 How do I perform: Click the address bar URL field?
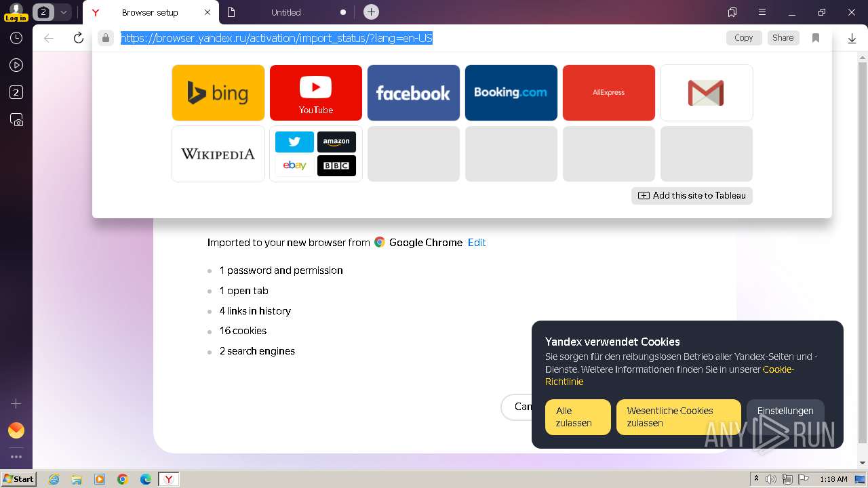point(277,38)
